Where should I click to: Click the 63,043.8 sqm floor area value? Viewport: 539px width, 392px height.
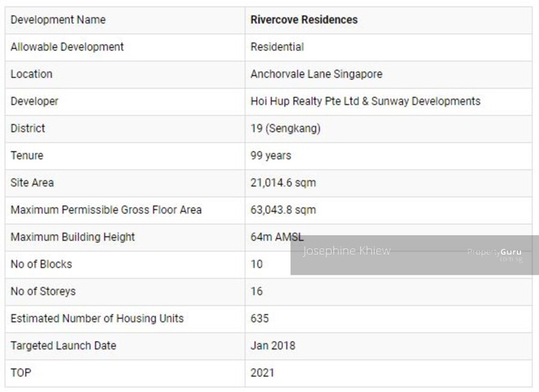tap(283, 210)
